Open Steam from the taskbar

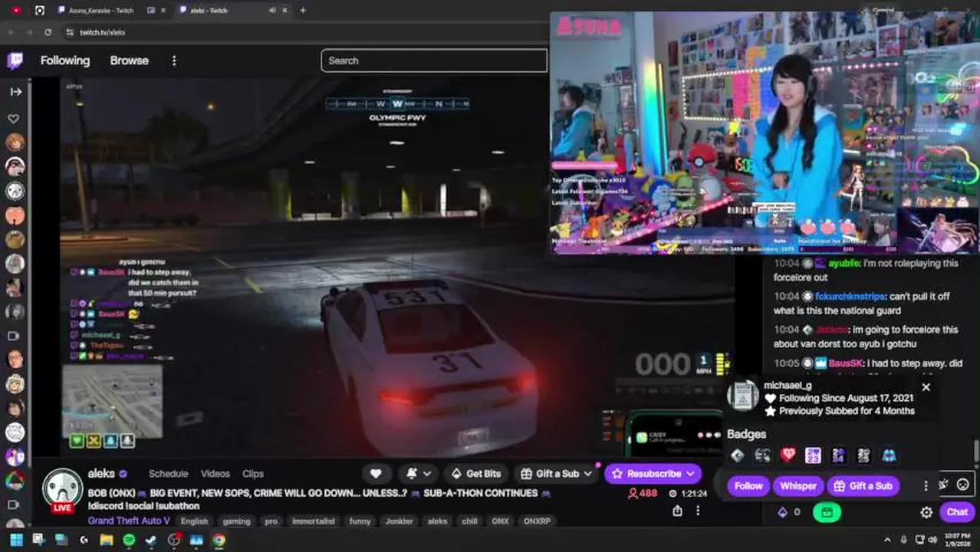pos(151,540)
